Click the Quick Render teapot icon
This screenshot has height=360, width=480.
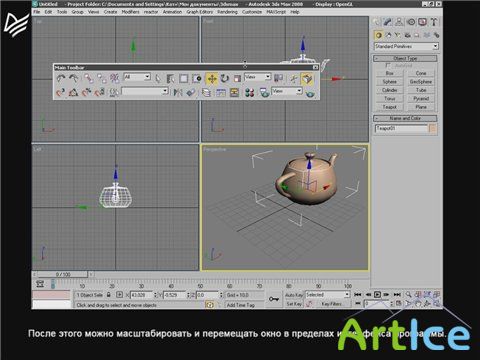[x=310, y=93]
